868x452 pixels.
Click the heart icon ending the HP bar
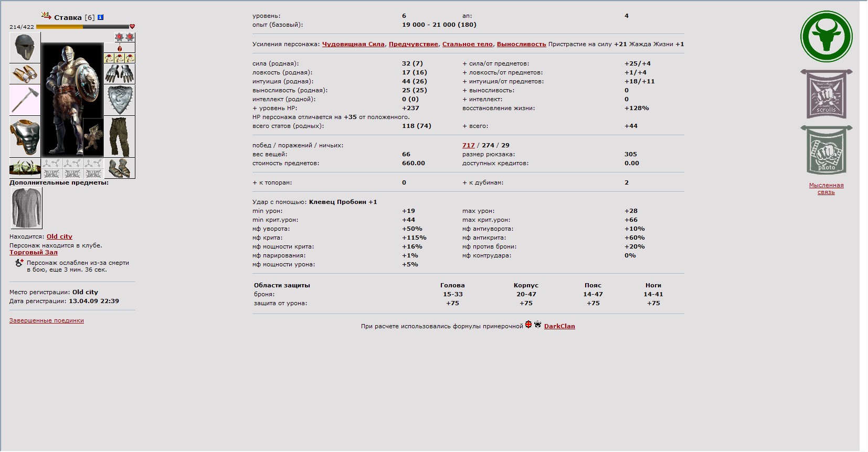pyautogui.click(x=132, y=26)
